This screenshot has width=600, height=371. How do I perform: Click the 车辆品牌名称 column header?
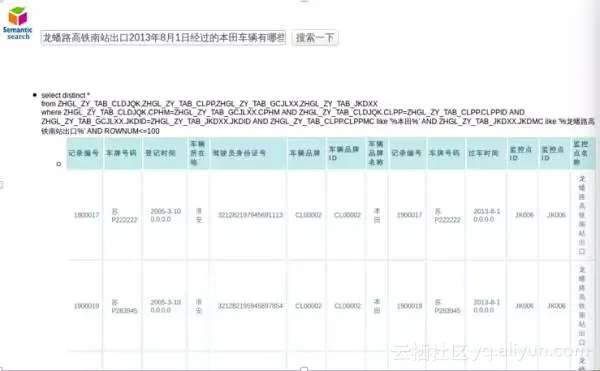click(x=376, y=153)
